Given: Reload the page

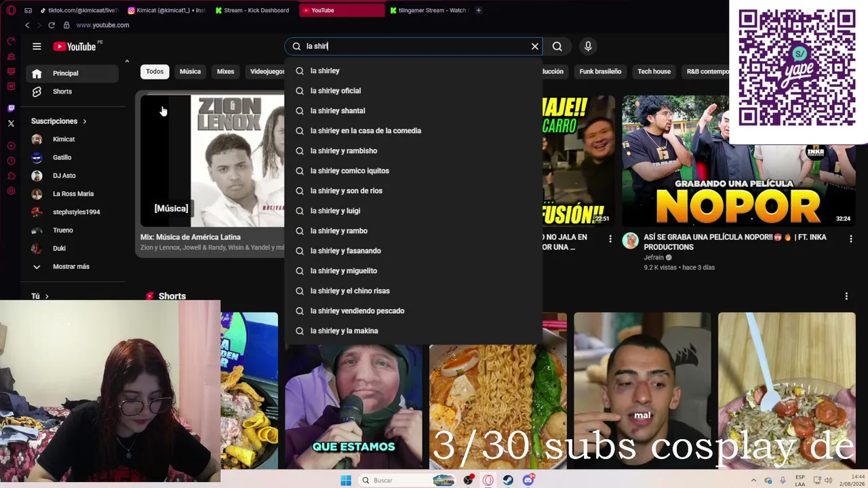Looking at the screenshot, I should coord(51,25).
